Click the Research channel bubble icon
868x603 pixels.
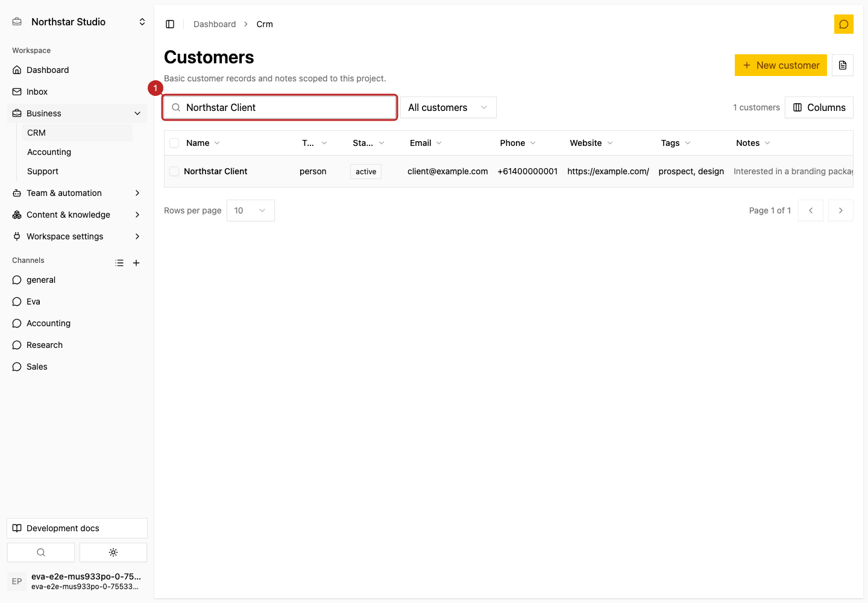[x=17, y=345]
